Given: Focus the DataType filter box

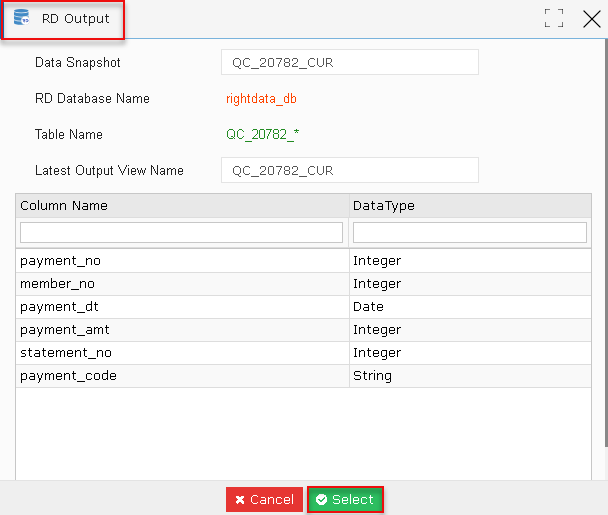Looking at the screenshot, I should click(470, 232).
